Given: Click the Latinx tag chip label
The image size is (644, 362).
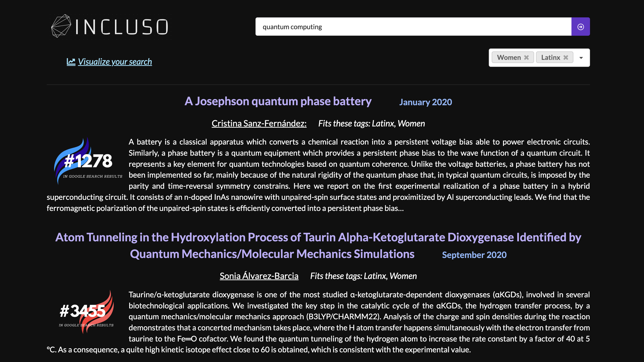Looking at the screenshot, I should 550,57.
